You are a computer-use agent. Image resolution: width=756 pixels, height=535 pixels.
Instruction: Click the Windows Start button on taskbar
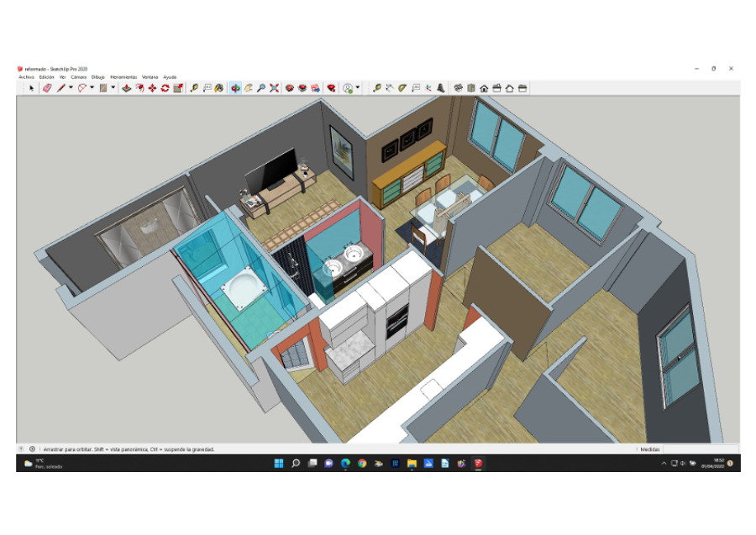point(279,464)
